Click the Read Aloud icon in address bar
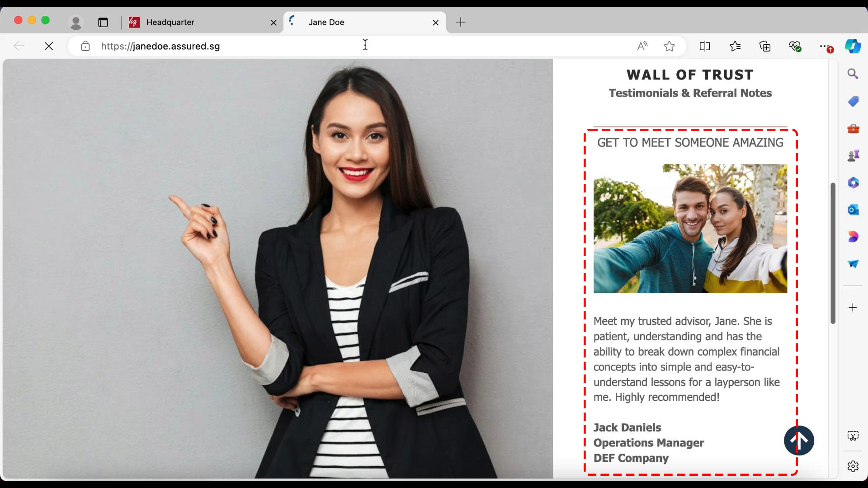 point(642,46)
